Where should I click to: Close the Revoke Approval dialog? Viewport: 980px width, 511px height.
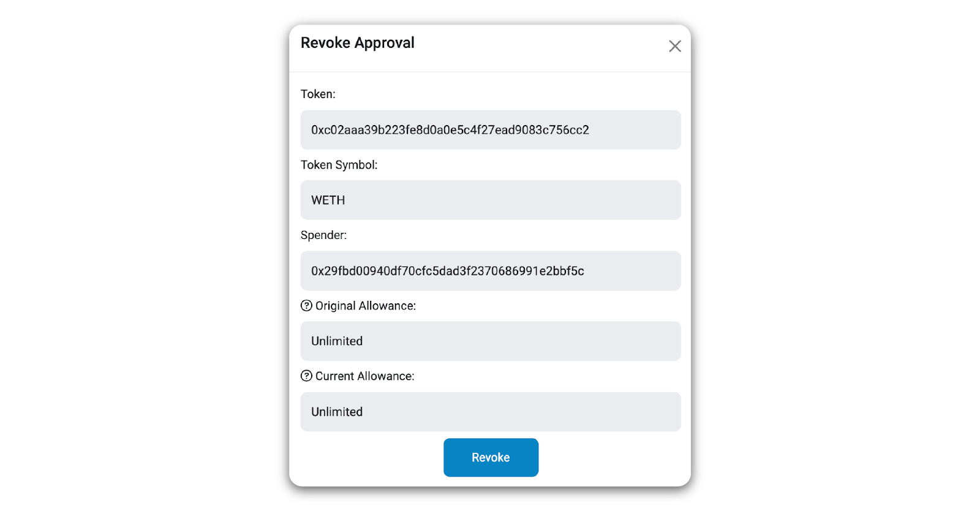click(674, 46)
